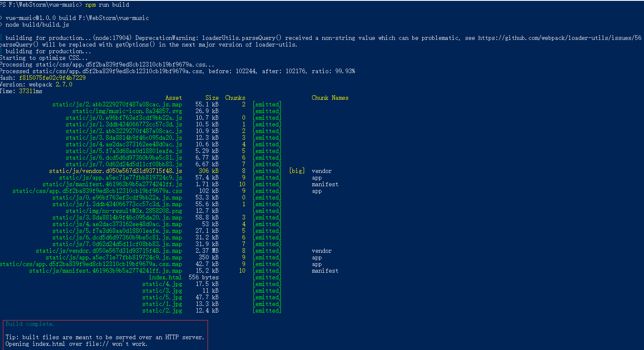Click the 'Chunk Names' column header
644x350 pixels.
(x=330, y=98)
